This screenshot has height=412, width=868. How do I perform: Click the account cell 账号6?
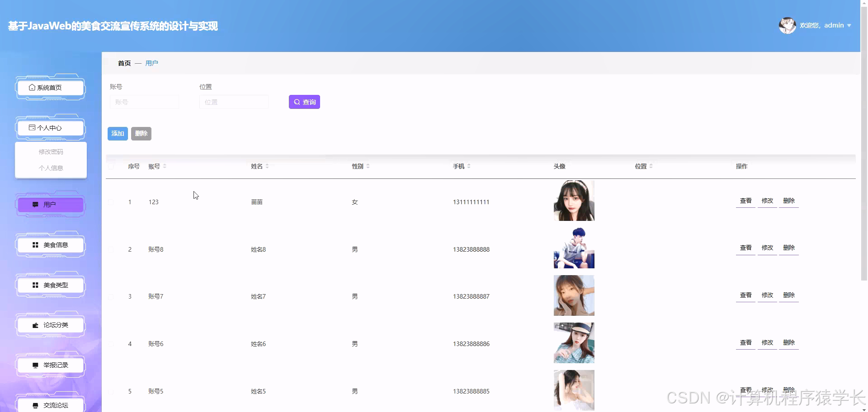tap(156, 344)
